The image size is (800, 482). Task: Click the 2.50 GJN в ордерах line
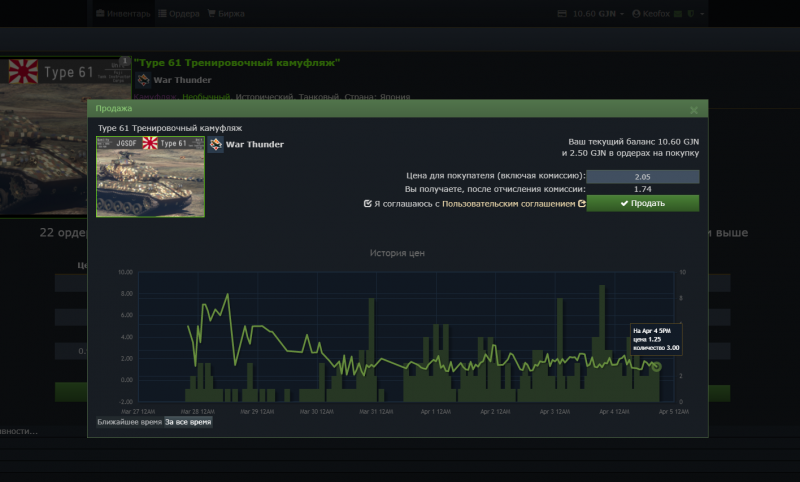pos(631,153)
